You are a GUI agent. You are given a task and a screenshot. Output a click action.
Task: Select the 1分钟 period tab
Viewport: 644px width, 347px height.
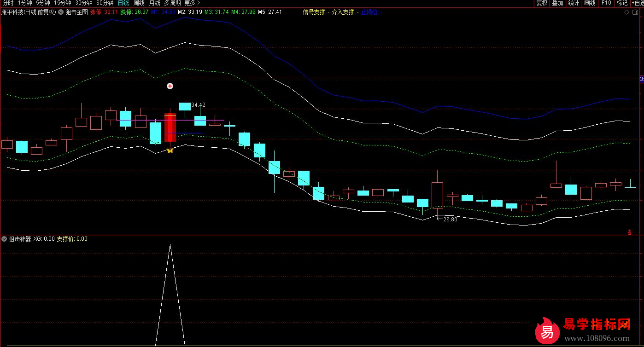25,3
